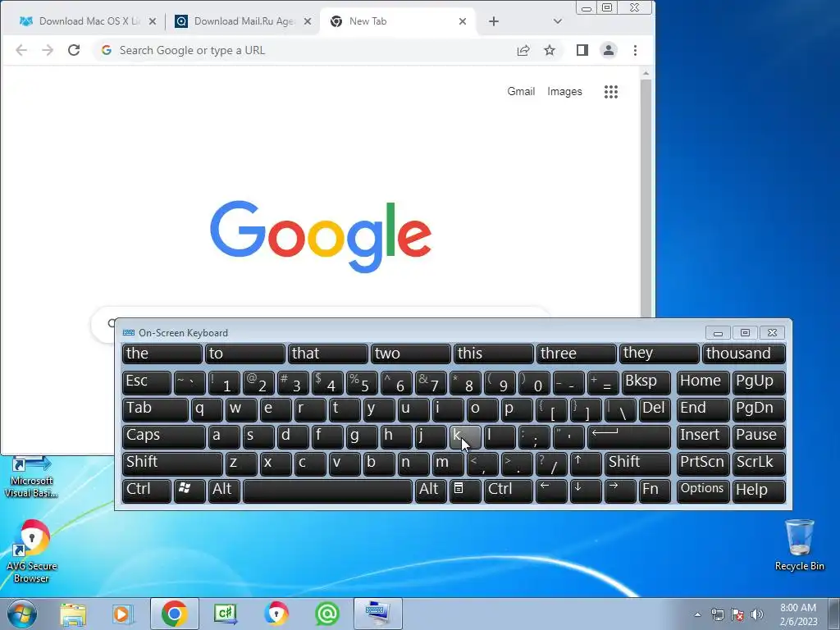Bookmark this tab with the star icon
Image resolution: width=840 pixels, height=630 pixels.
coord(550,50)
